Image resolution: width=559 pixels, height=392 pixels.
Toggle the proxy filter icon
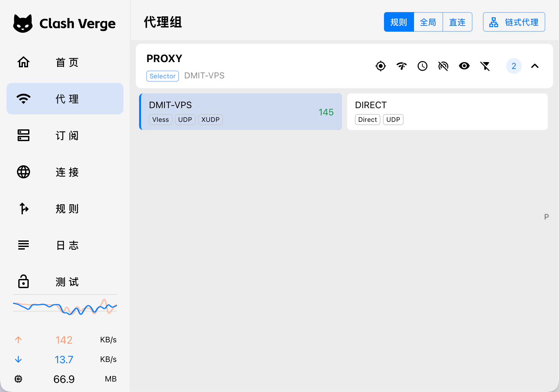[485, 66]
